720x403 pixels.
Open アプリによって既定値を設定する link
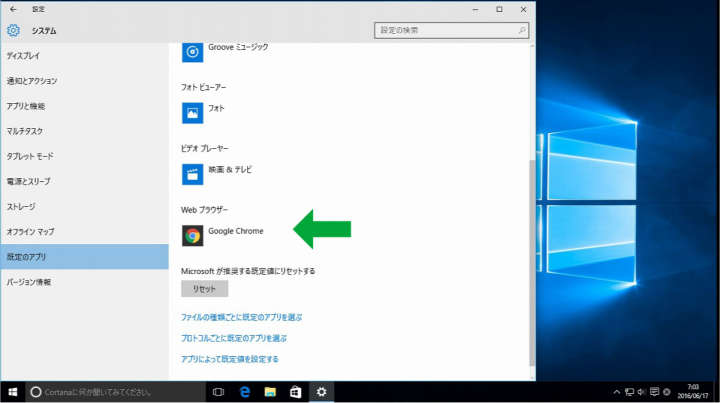pos(230,359)
